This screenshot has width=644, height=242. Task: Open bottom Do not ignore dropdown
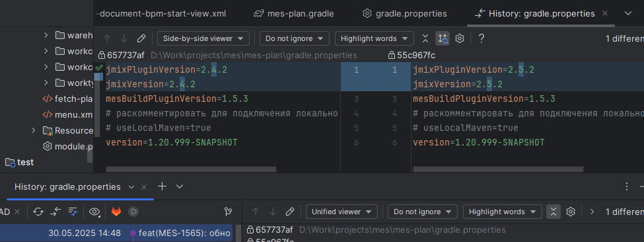(x=423, y=212)
